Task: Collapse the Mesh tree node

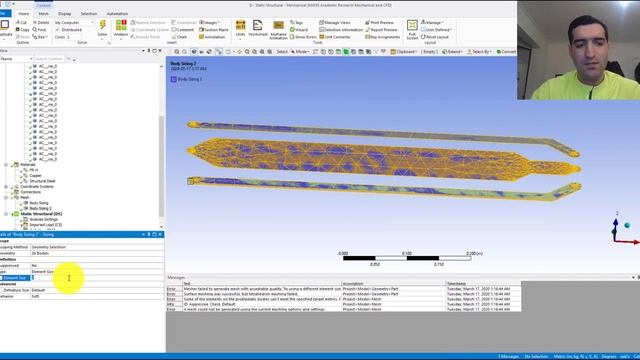Action: (x=6, y=198)
